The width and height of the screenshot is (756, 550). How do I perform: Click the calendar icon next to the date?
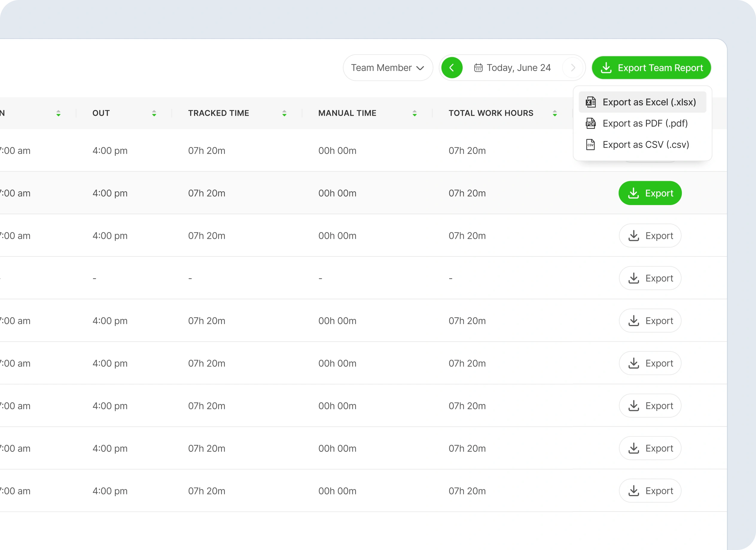[478, 68]
